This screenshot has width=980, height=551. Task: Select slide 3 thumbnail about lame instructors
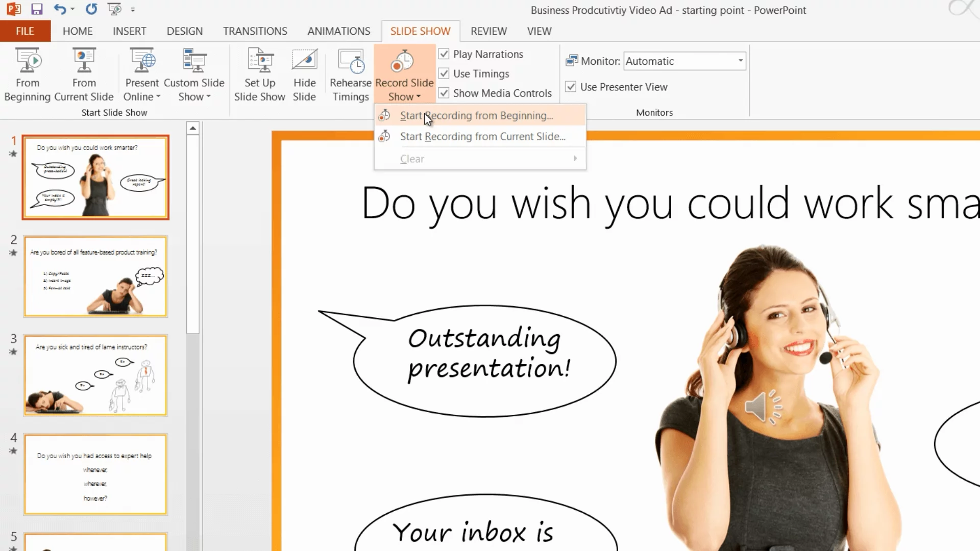pos(95,375)
